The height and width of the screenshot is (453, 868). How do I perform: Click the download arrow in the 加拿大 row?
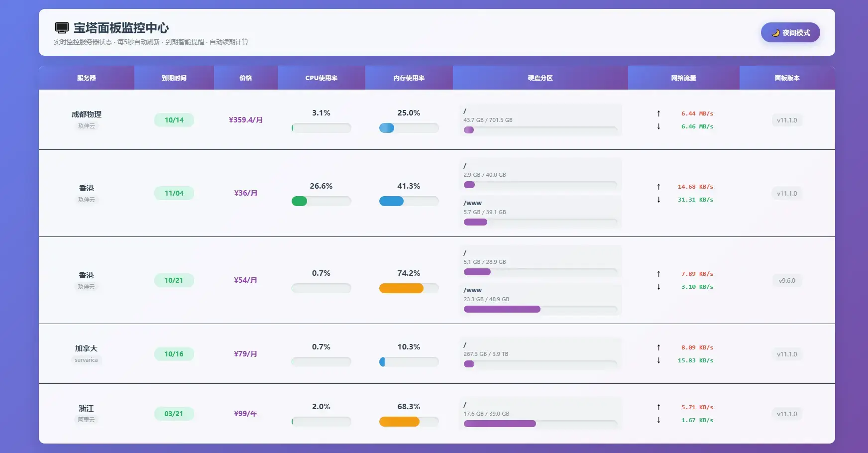658,360
